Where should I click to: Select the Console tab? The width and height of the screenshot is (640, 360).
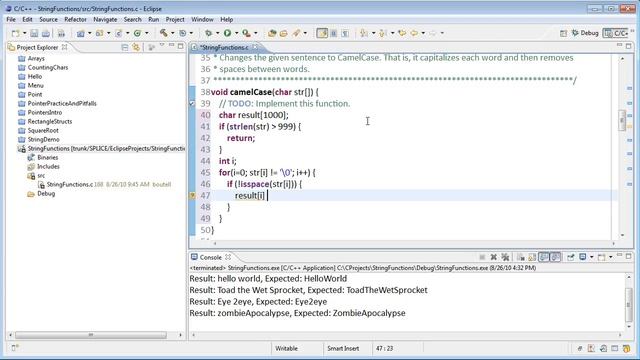tap(211, 257)
